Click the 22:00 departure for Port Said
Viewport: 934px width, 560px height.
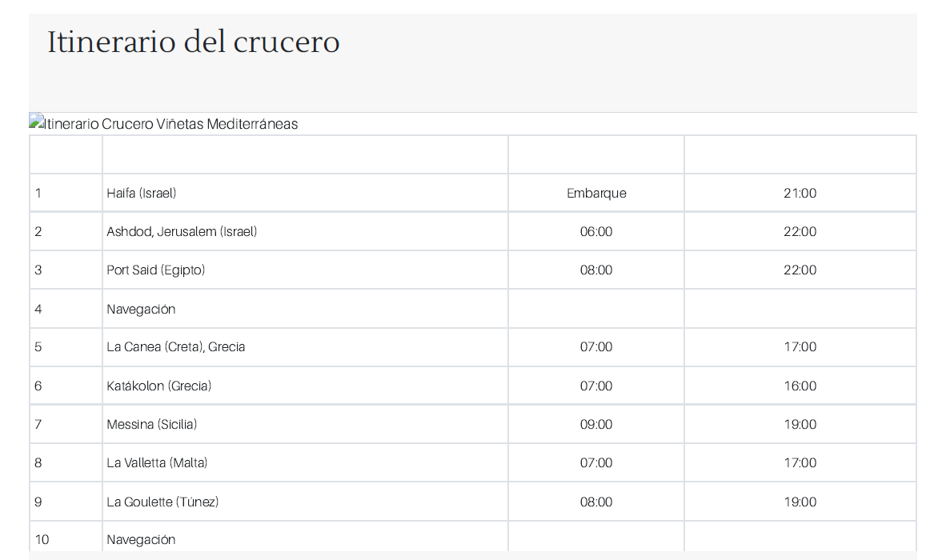800,270
